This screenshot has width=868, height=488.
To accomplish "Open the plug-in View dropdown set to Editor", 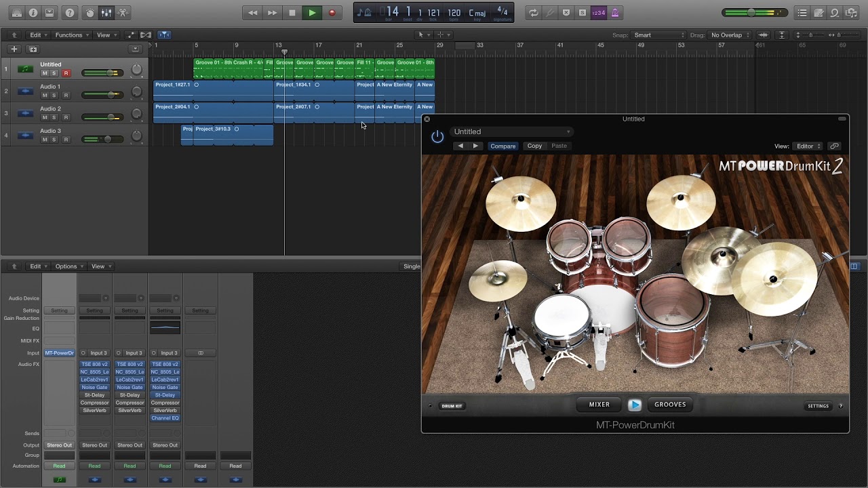I will (x=808, y=146).
